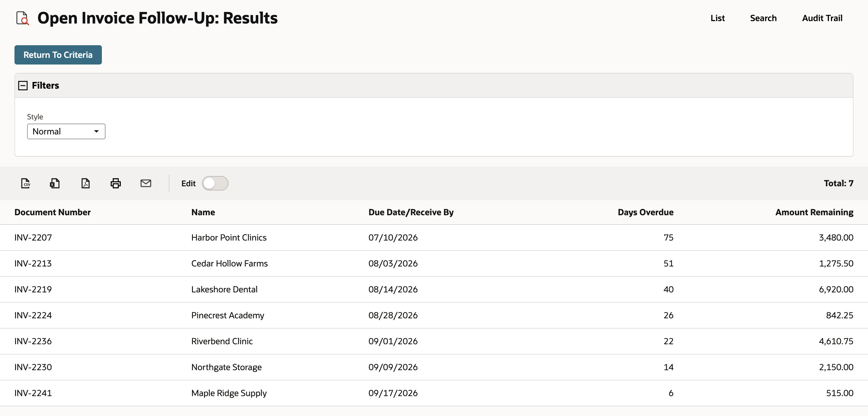This screenshot has width=868, height=416.
Task: Collapse the Filters section
Action: (x=23, y=85)
